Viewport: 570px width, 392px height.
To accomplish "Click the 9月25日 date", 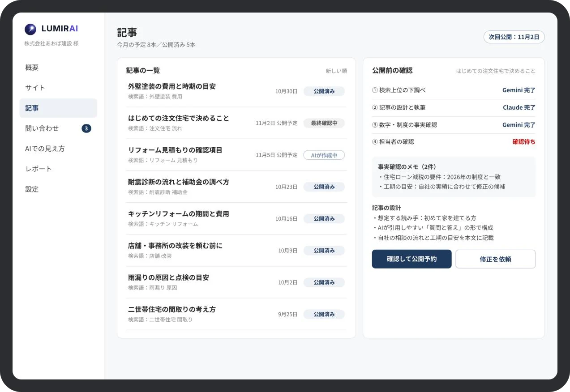I will (x=288, y=315).
